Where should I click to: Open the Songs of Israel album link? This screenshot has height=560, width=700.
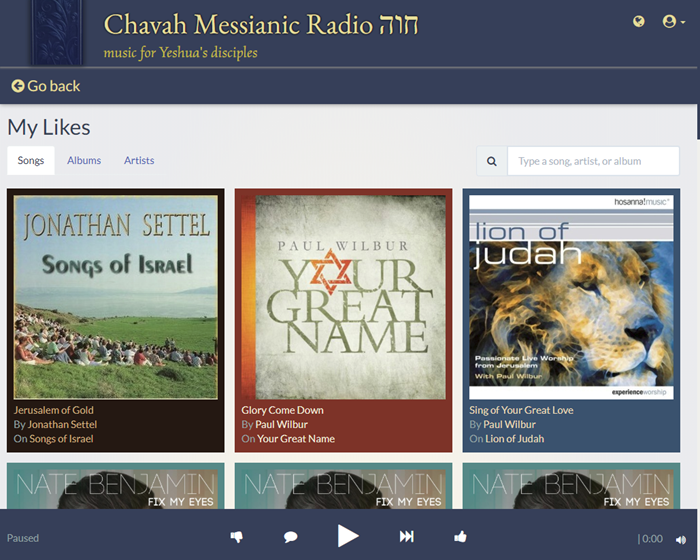61,439
